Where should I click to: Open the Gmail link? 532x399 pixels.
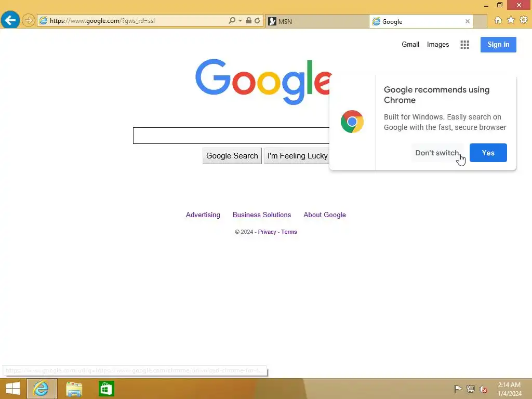point(410,45)
